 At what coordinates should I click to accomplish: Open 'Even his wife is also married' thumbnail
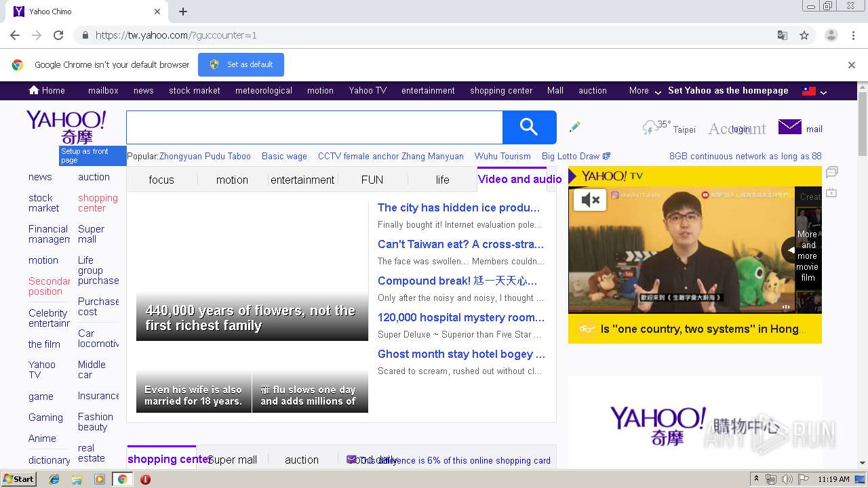(193, 392)
